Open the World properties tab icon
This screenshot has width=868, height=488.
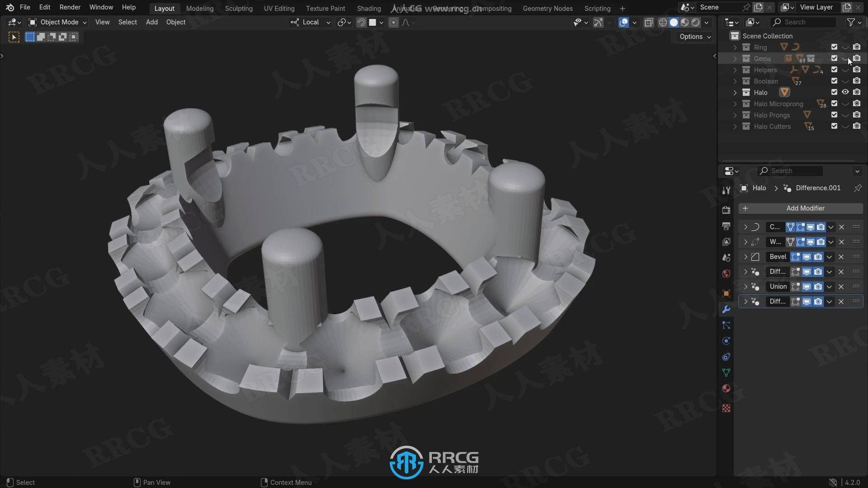point(726,273)
